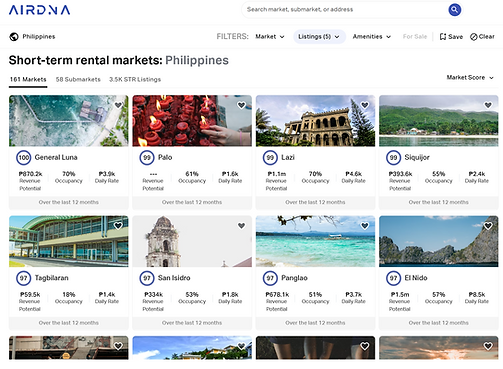Favorite the Lazi market heart
Viewport: 503px width, 369px height.
pyautogui.click(x=365, y=105)
